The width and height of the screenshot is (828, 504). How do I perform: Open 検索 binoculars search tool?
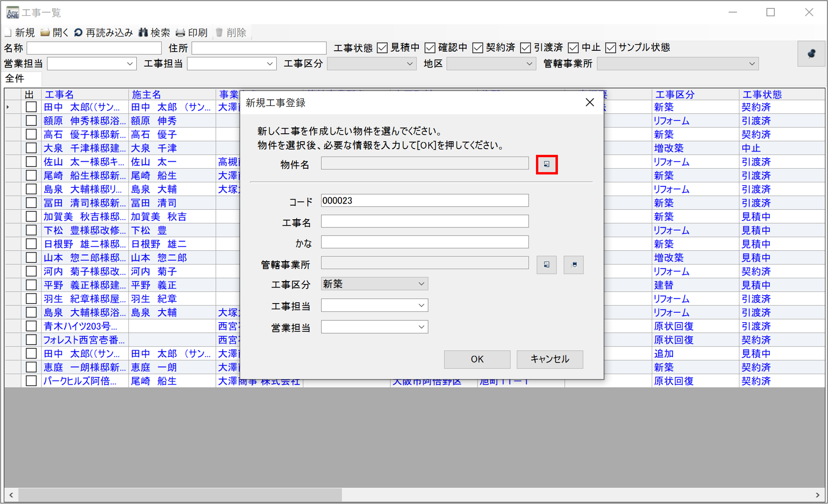click(x=143, y=33)
